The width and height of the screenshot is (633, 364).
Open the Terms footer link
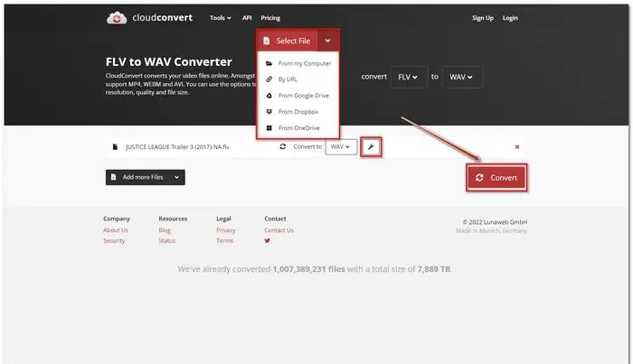(225, 240)
